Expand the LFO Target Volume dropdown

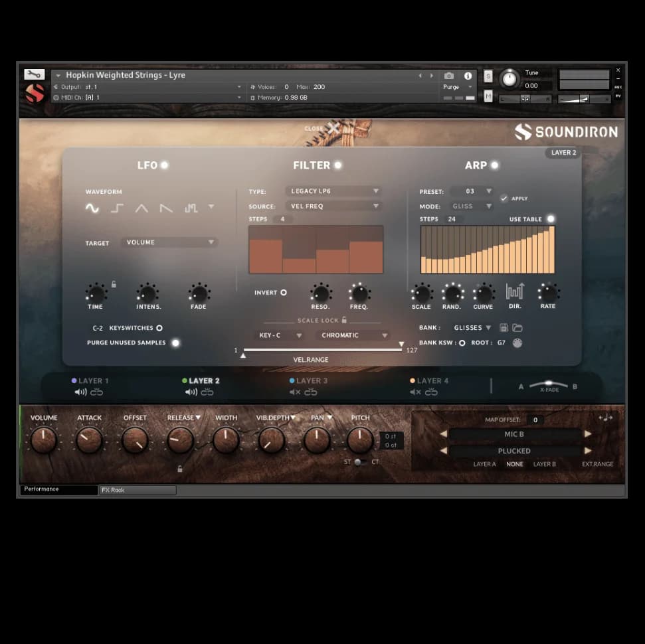tap(170, 242)
